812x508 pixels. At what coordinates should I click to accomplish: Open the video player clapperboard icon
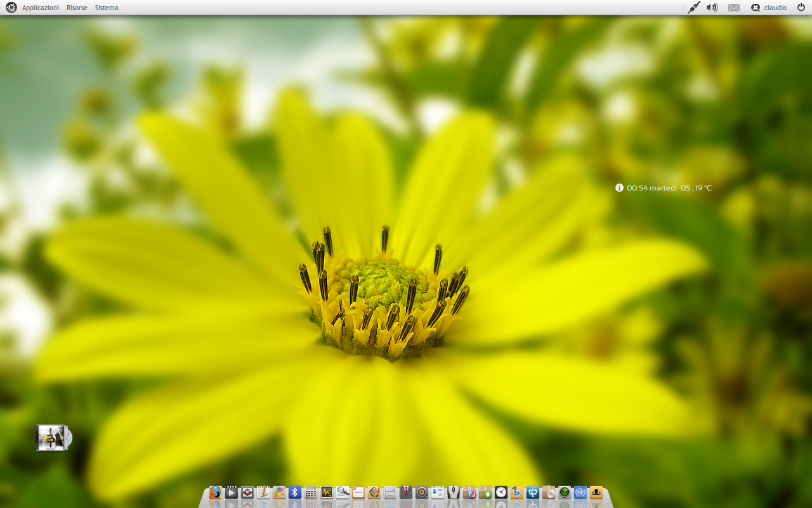tap(232, 493)
